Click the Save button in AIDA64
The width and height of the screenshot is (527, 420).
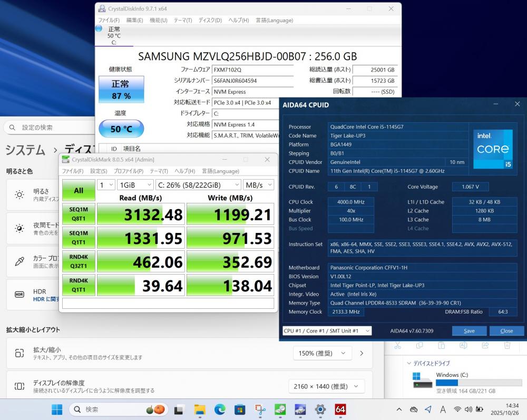(x=469, y=331)
